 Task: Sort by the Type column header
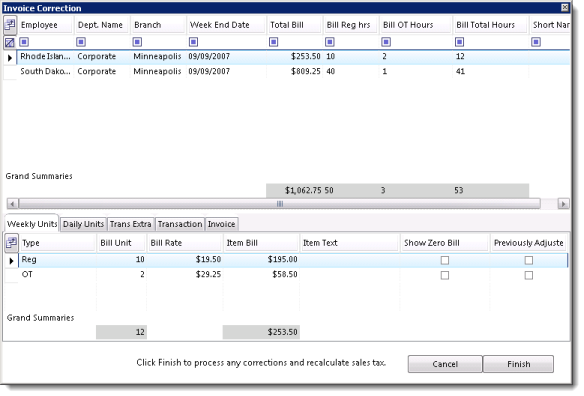(x=57, y=243)
